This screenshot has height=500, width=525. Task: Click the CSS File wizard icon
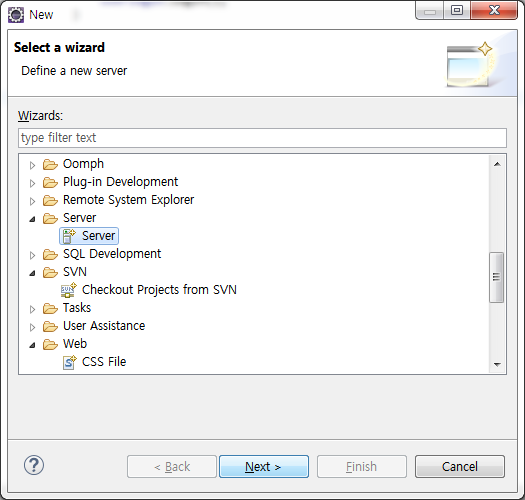click(x=70, y=362)
